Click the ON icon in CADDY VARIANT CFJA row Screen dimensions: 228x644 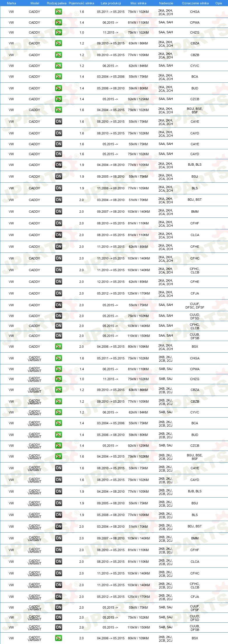(x=59, y=597)
